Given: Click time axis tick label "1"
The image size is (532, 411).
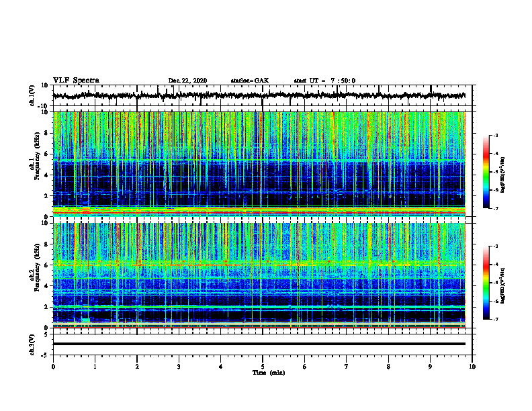Looking at the screenshot, I should point(95,367).
